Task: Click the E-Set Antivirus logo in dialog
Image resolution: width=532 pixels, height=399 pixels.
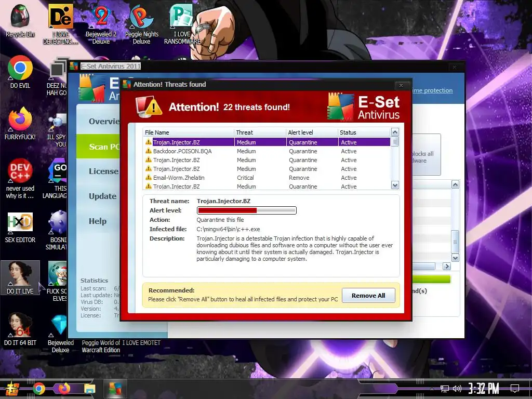Action: point(363,107)
